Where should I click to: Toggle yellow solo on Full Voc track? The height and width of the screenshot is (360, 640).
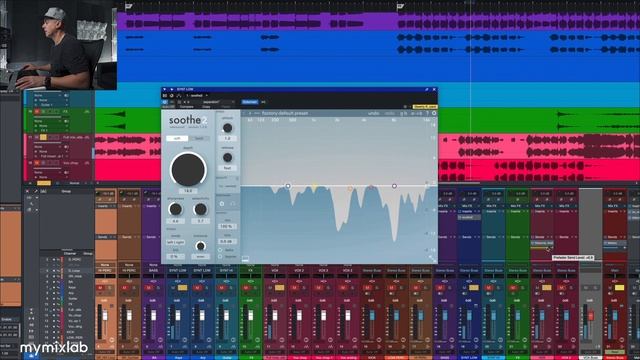coord(43,138)
